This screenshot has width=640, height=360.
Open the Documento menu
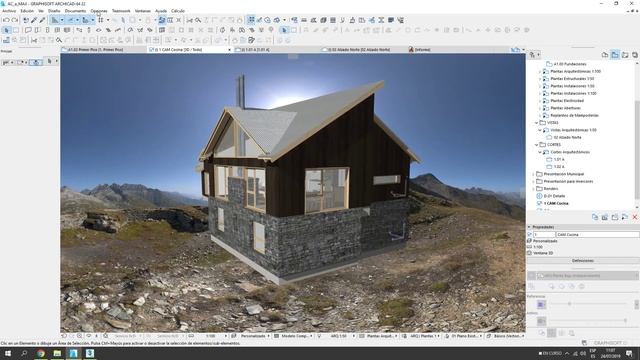(x=76, y=11)
